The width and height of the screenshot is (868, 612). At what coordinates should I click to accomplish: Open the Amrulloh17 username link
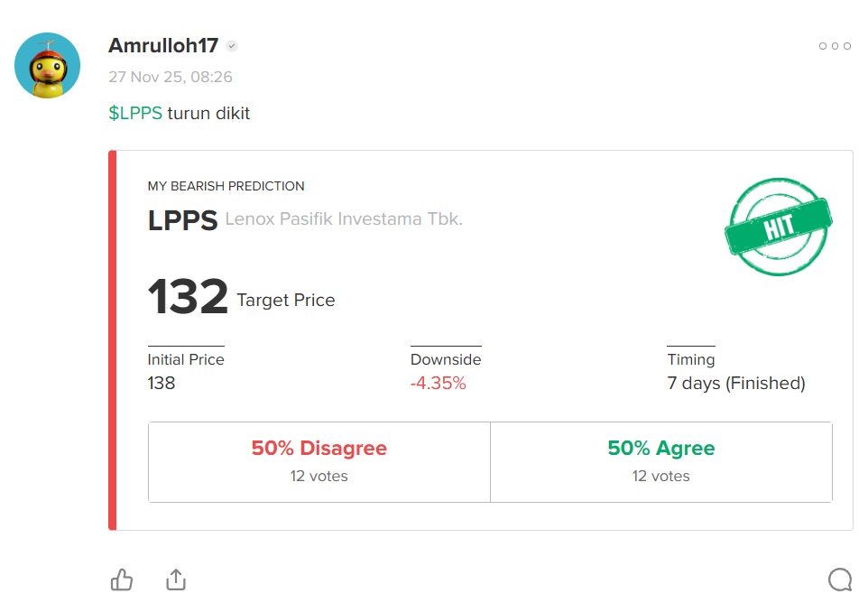163,46
